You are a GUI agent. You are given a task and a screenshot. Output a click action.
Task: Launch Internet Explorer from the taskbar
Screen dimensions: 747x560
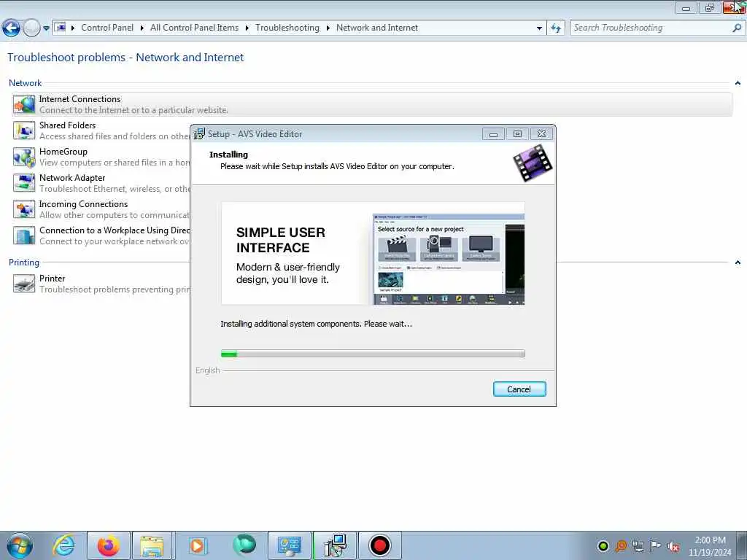point(64,545)
